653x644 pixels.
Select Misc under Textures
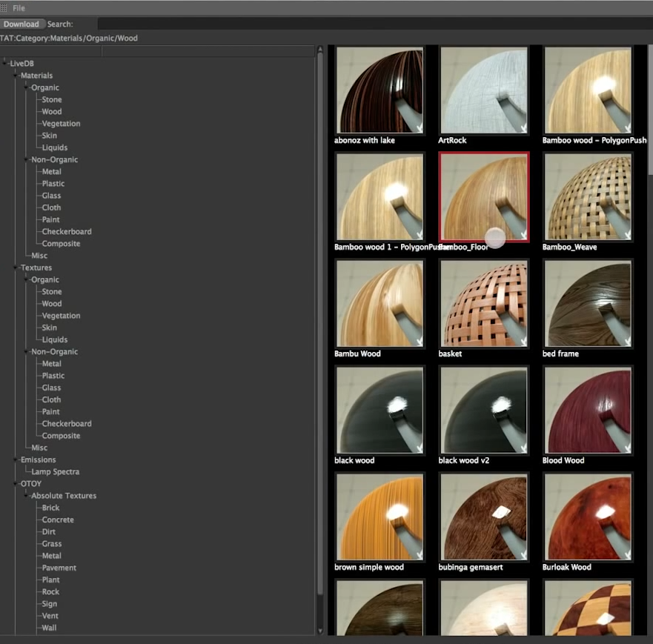(x=39, y=448)
